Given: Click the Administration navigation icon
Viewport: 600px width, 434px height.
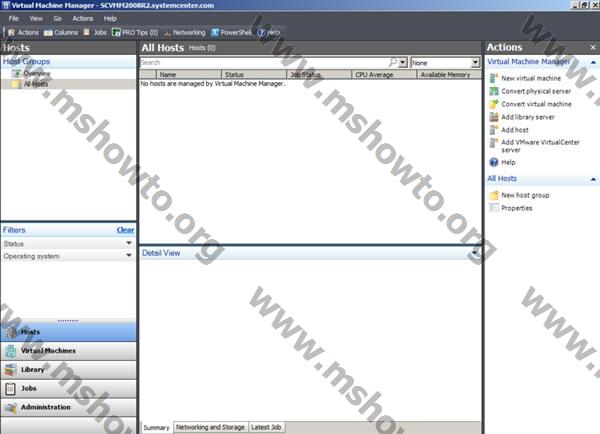Looking at the screenshot, I should [x=11, y=407].
